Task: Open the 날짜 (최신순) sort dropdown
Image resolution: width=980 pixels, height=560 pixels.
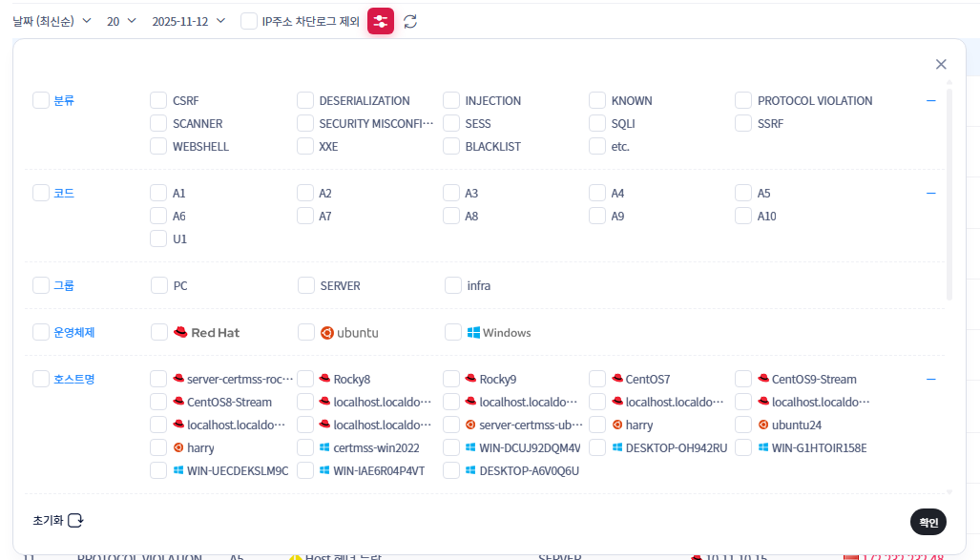Action: pos(52,21)
